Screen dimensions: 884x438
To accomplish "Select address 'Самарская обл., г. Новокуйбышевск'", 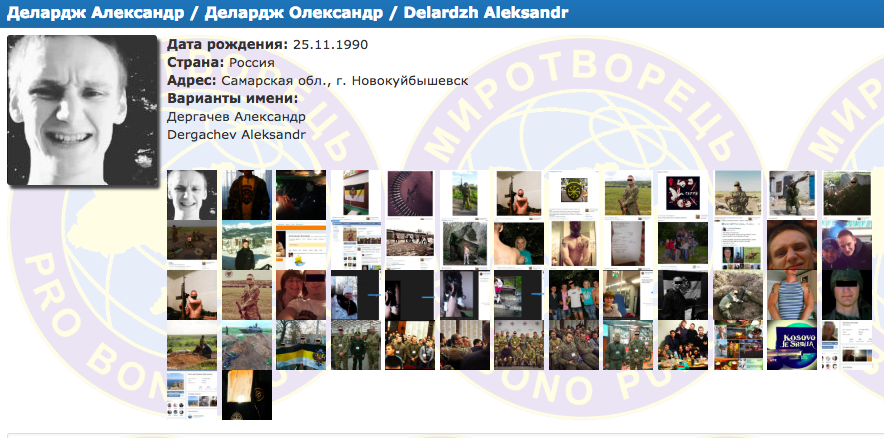I will pos(344,81).
